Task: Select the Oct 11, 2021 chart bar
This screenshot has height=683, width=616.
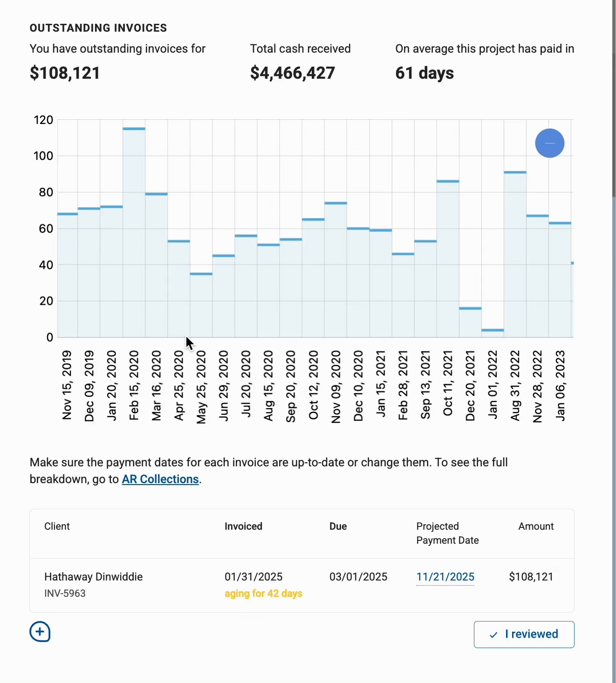Action: click(x=448, y=259)
